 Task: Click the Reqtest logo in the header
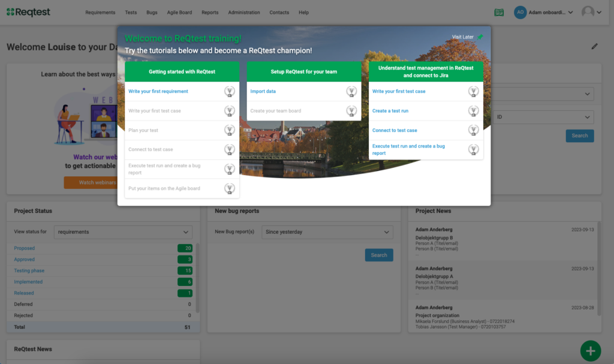[x=28, y=12]
